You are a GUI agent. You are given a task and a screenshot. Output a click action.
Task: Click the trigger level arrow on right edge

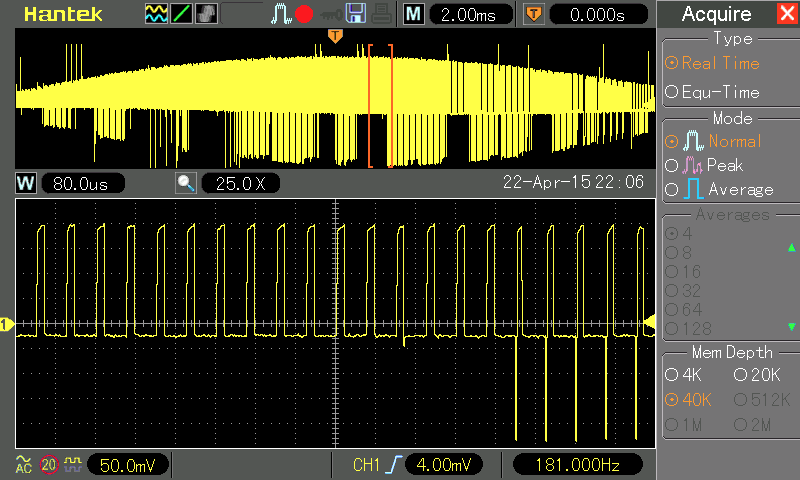pos(649,322)
